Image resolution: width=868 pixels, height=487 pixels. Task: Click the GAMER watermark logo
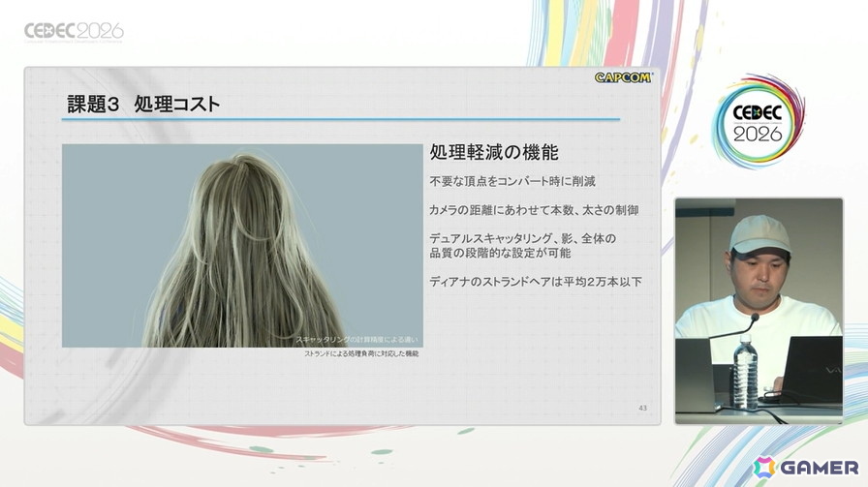tap(806, 468)
